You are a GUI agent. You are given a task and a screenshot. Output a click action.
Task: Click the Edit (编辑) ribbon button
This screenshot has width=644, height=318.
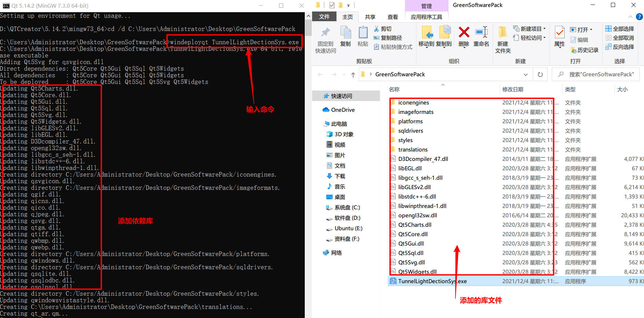(579, 40)
